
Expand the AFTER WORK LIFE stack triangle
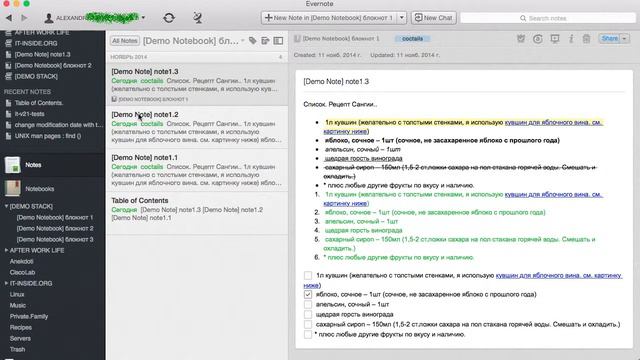(6, 250)
